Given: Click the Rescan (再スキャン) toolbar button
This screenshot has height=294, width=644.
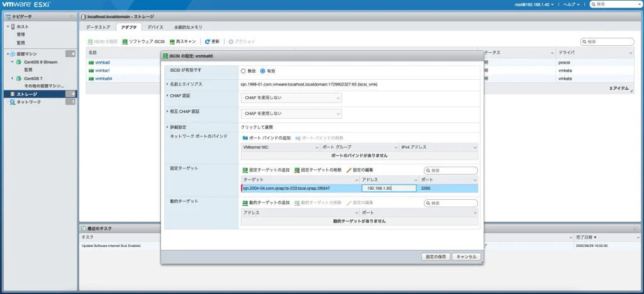Looking at the screenshot, I should [x=183, y=42].
